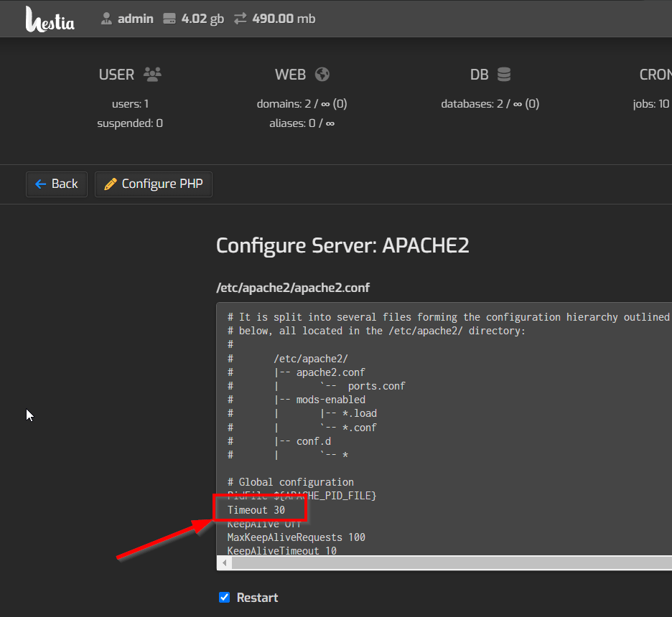Click the admin username link in the header

point(135,19)
